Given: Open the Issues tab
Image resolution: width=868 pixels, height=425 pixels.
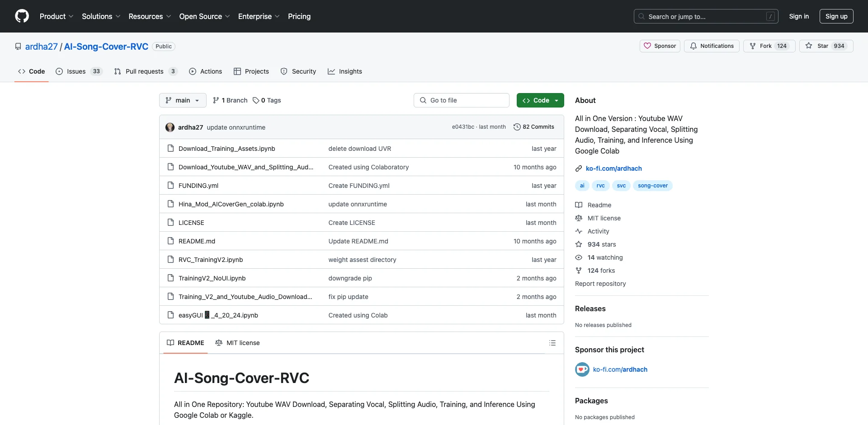Looking at the screenshot, I should (79, 71).
